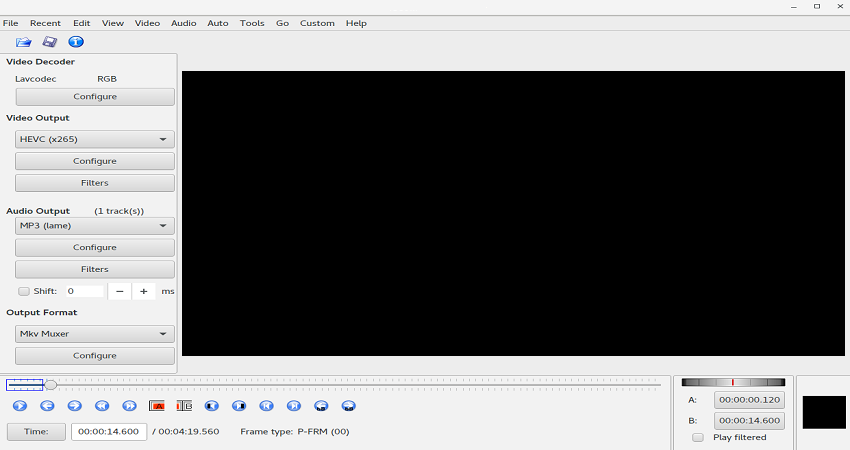The image size is (850, 450).
Task: Toggle the Play filtered checkbox
Action: click(x=698, y=437)
